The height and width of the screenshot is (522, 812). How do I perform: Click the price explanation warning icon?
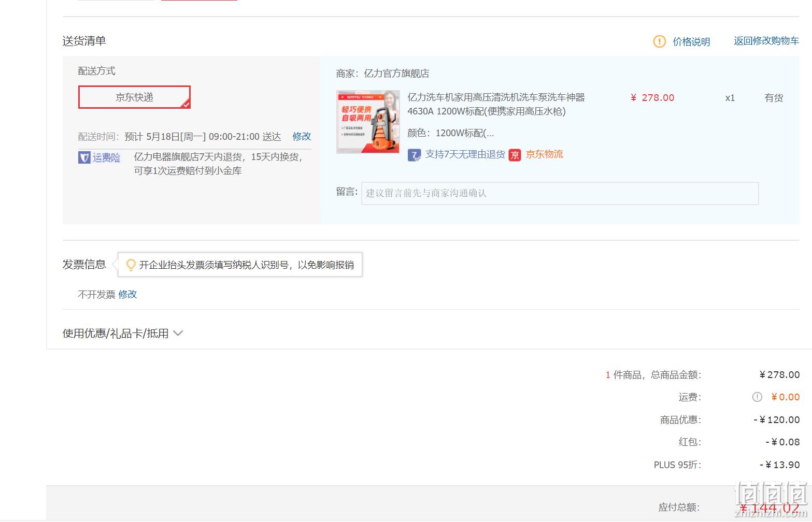point(659,41)
